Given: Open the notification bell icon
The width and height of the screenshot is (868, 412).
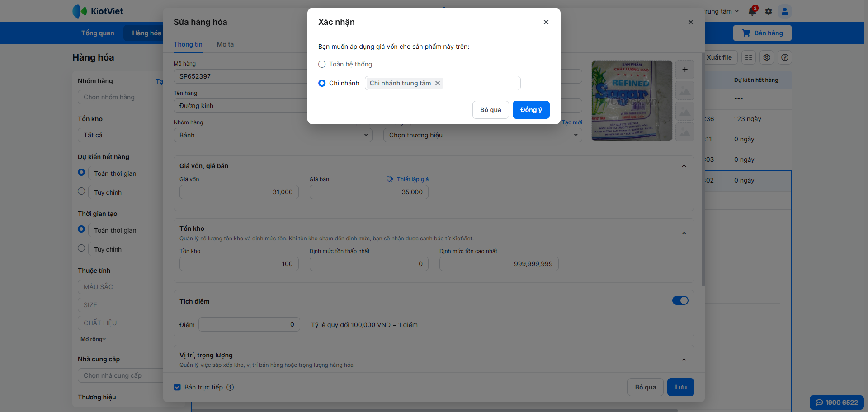Looking at the screenshot, I should pyautogui.click(x=752, y=11).
